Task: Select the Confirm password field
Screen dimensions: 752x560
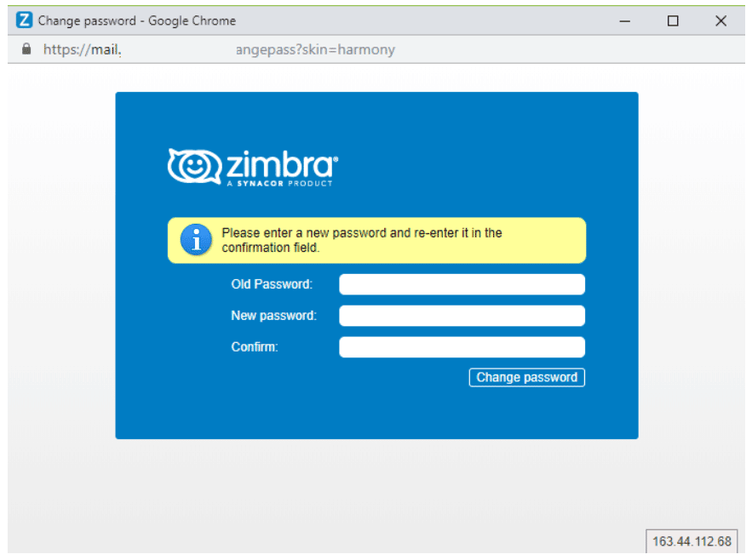Action: (462, 347)
